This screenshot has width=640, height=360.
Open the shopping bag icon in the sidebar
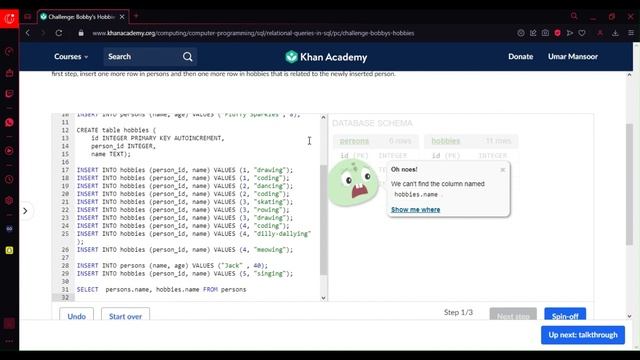(x=9, y=73)
